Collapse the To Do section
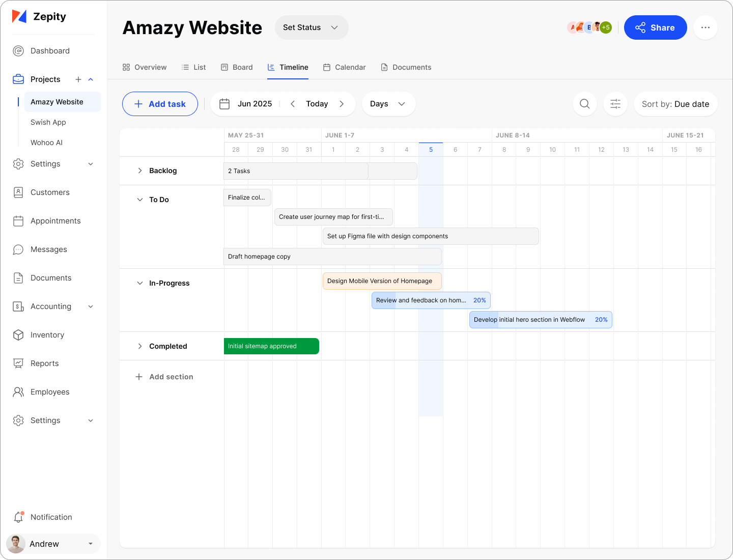733x560 pixels. [x=140, y=200]
